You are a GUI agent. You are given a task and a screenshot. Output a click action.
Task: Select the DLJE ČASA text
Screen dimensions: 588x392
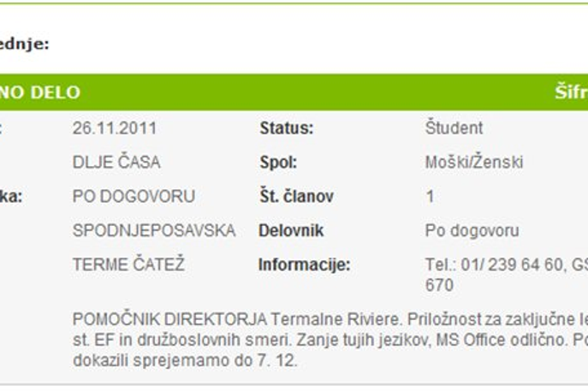(x=116, y=163)
